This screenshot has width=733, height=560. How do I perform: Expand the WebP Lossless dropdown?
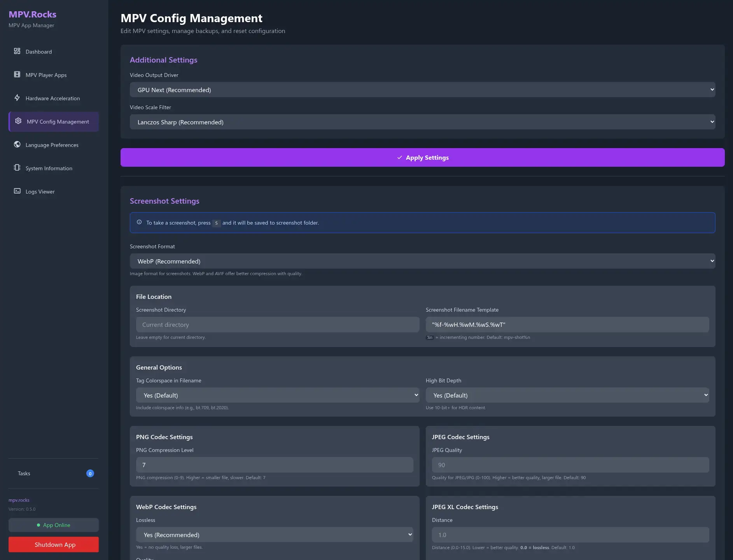274,535
